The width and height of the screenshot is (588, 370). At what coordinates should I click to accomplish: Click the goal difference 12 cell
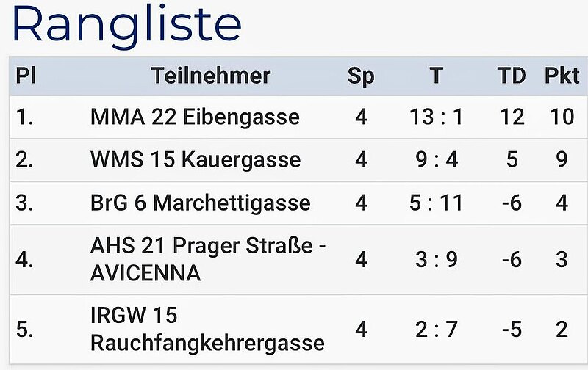pos(512,117)
